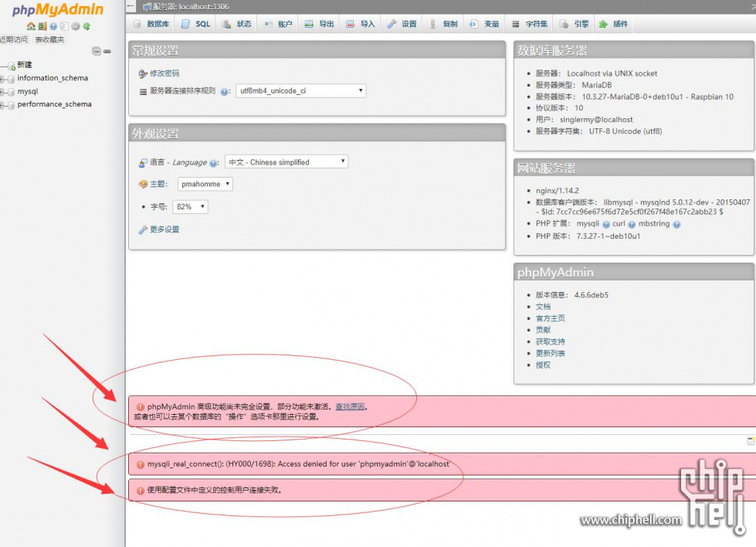Click the 表收藏夹 button in sidebar
Image resolution: width=756 pixels, height=547 pixels.
(49, 39)
